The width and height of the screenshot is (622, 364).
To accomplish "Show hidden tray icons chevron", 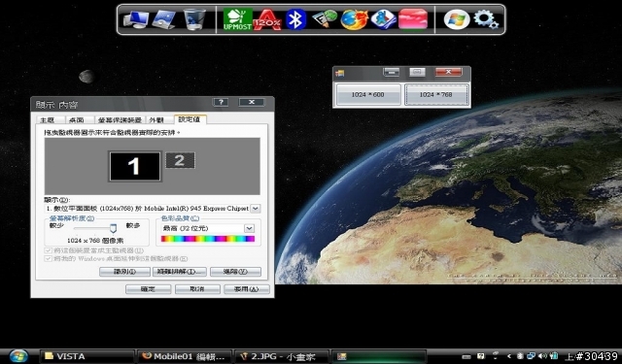I will (508, 356).
